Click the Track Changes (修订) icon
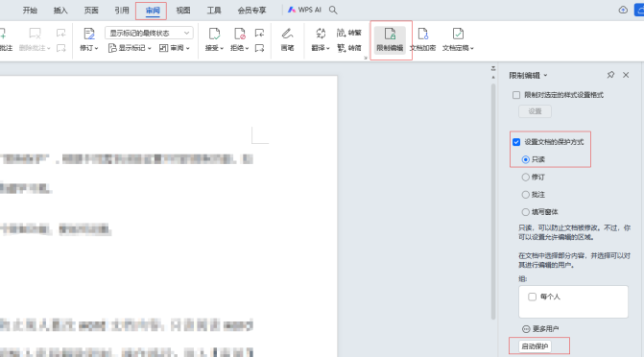 89,34
